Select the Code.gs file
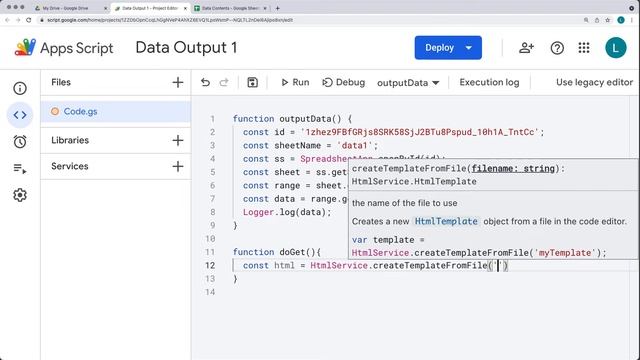Viewport: 640px width, 360px height. (116, 111)
